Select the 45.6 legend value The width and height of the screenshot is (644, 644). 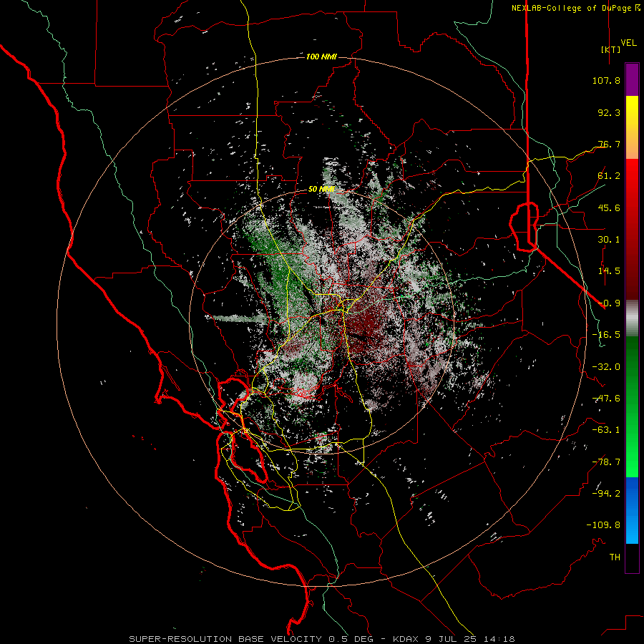tap(609, 208)
